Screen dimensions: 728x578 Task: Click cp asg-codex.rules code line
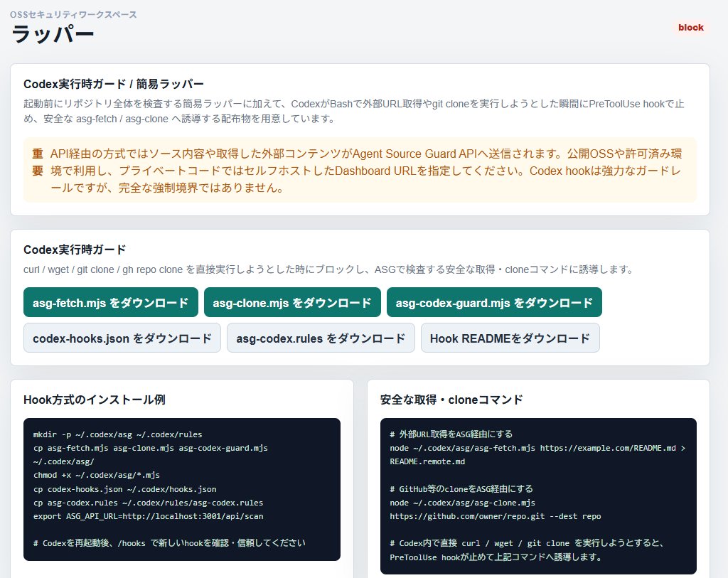[148, 503]
